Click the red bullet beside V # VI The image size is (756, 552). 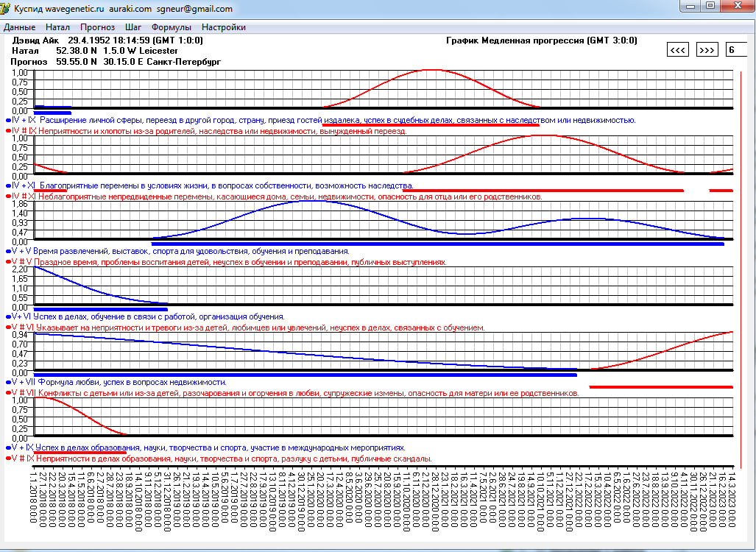pos(8,327)
